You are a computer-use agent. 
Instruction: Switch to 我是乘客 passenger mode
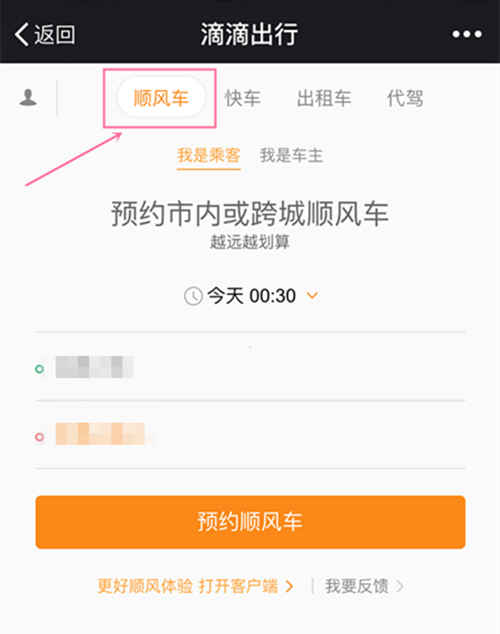pyautogui.click(x=209, y=156)
